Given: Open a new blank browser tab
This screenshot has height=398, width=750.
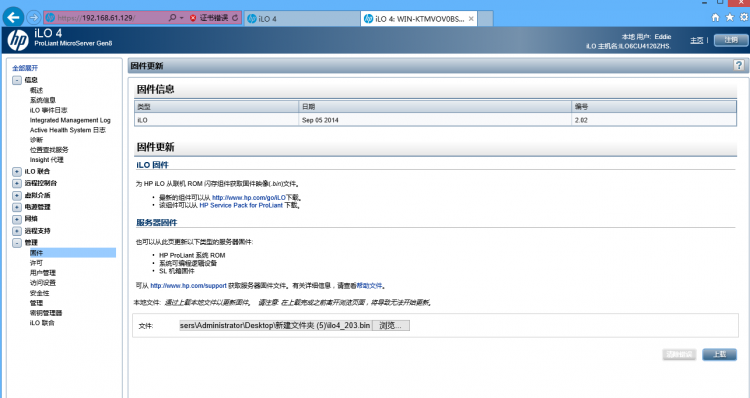Looking at the screenshot, I should [485, 19].
